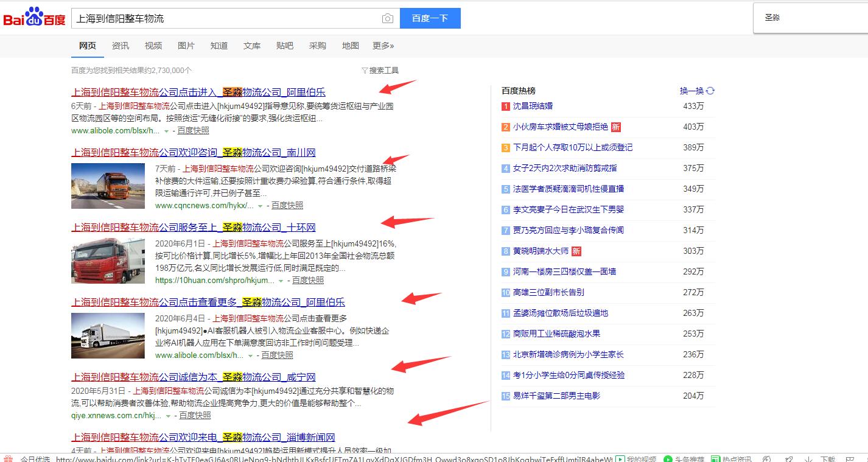Open 下载 in the status bar

coord(827,459)
